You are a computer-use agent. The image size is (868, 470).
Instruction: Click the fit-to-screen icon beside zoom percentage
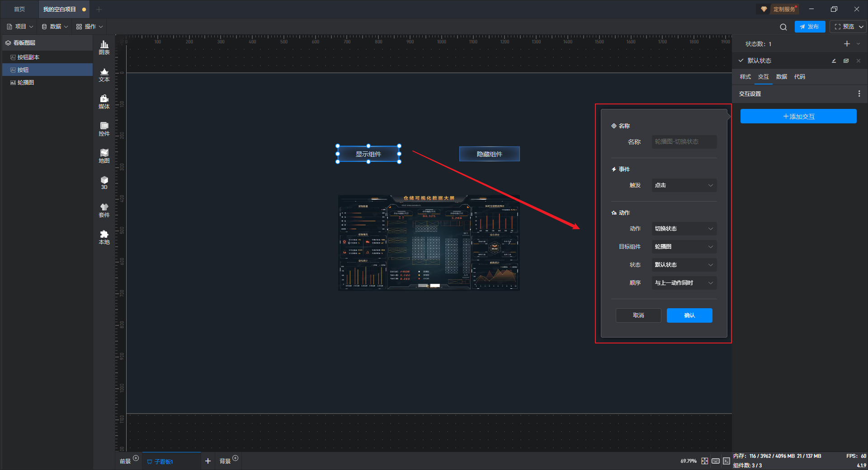coord(705,461)
